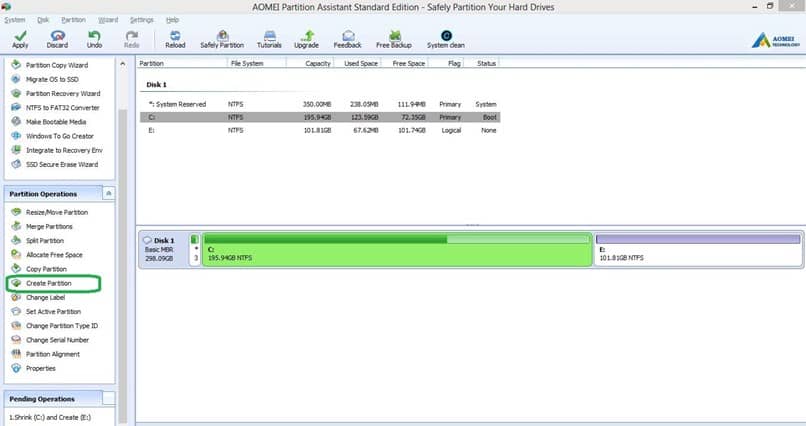The width and height of the screenshot is (806, 426).
Task: Collapse the Partition Operations panel
Action: pos(108,194)
